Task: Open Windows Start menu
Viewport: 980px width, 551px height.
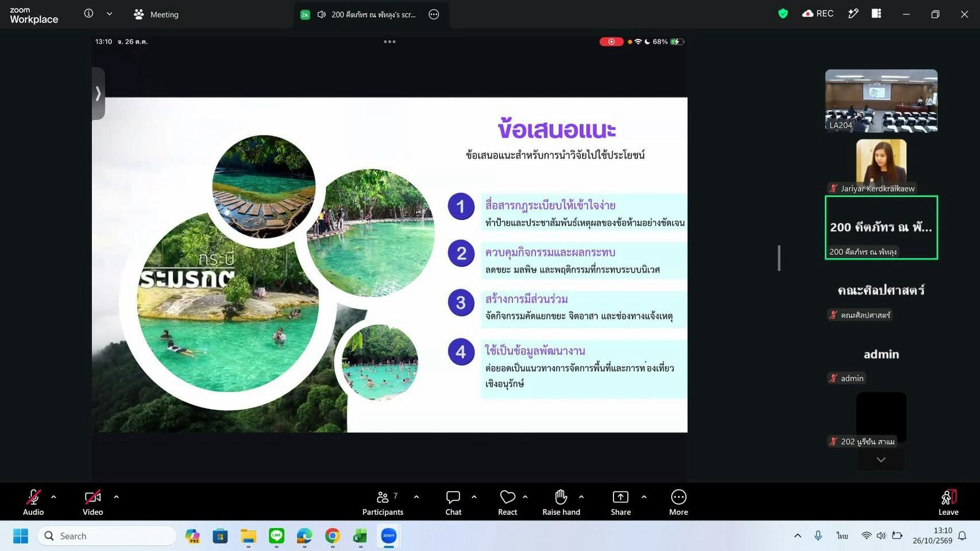Action: [21, 536]
